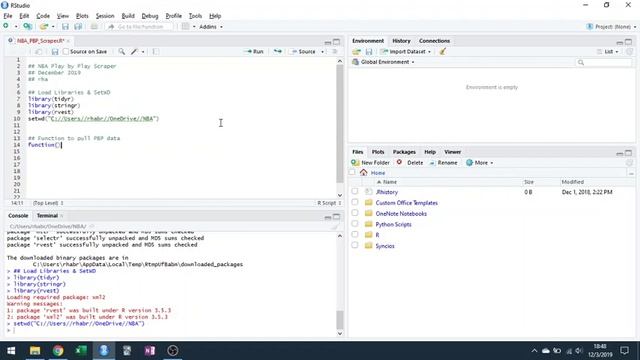Open Excel from the taskbar
The image size is (640, 360).
(81, 351)
